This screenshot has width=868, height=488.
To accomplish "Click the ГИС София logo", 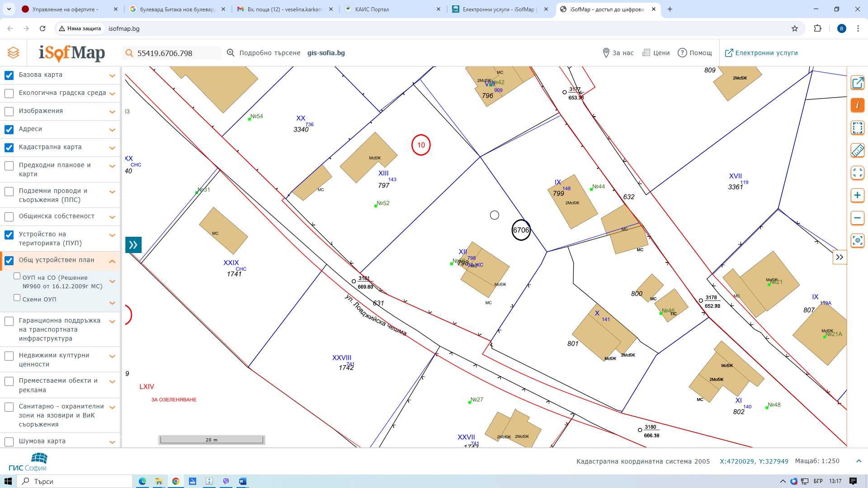I will (x=28, y=462).
